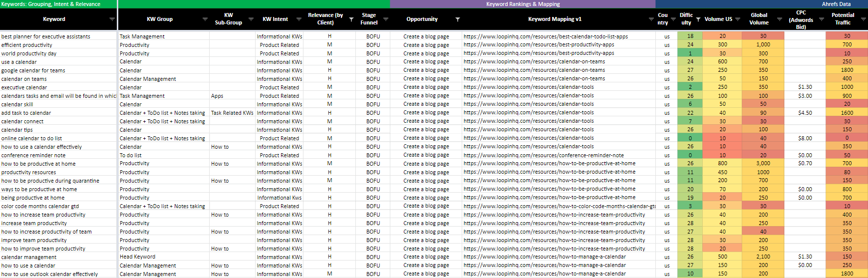The height and width of the screenshot is (278, 868).
Task: Select the 'calendar connect' keyword cell
Action: pyautogui.click(x=58, y=121)
